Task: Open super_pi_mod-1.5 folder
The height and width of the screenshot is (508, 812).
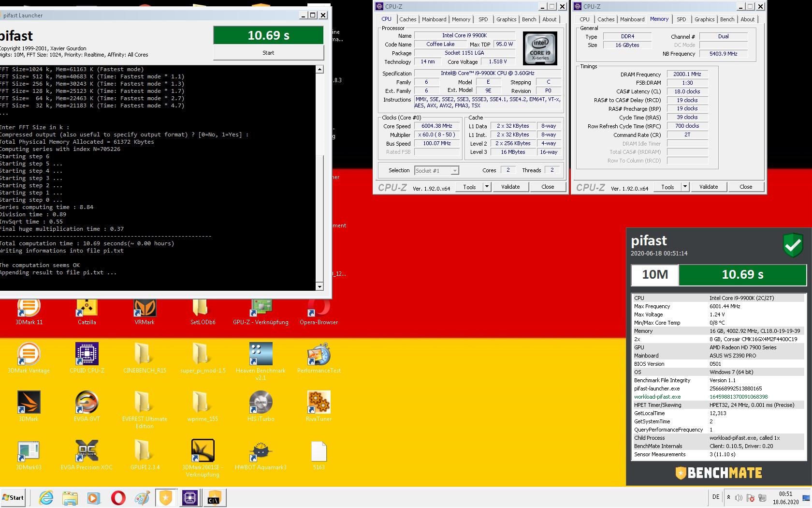Action: [203, 358]
